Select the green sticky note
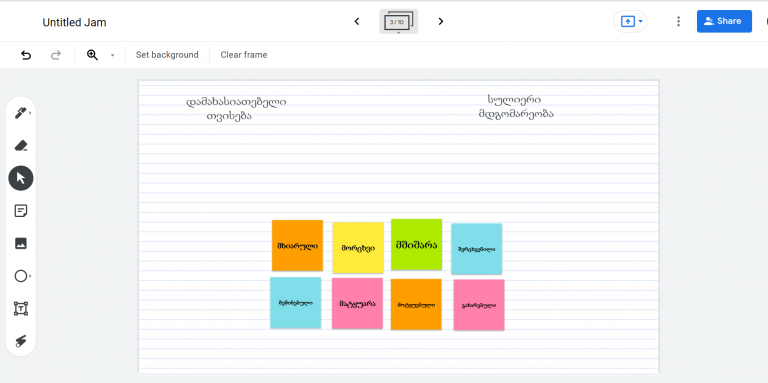The image size is (768, 383). [x=416, y=244]
